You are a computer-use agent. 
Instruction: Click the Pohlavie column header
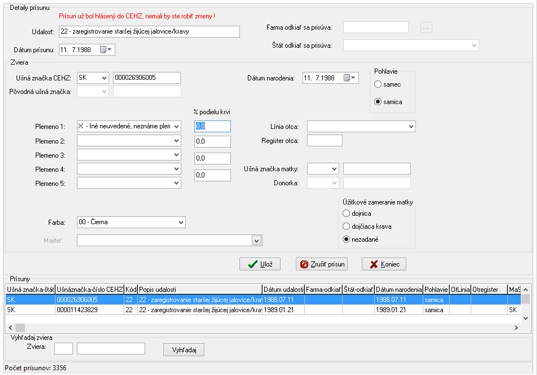[436, 290]
